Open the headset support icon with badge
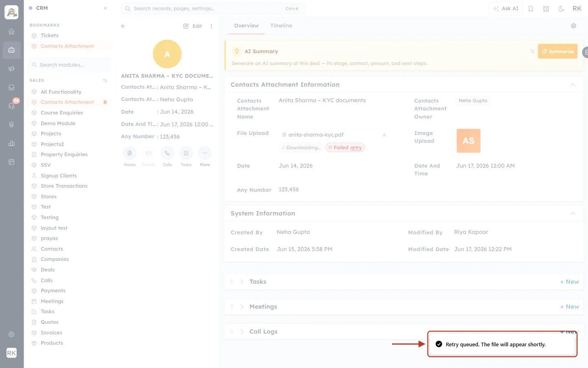The width and height of the screenshot is (588, 368). coord(11,106)
